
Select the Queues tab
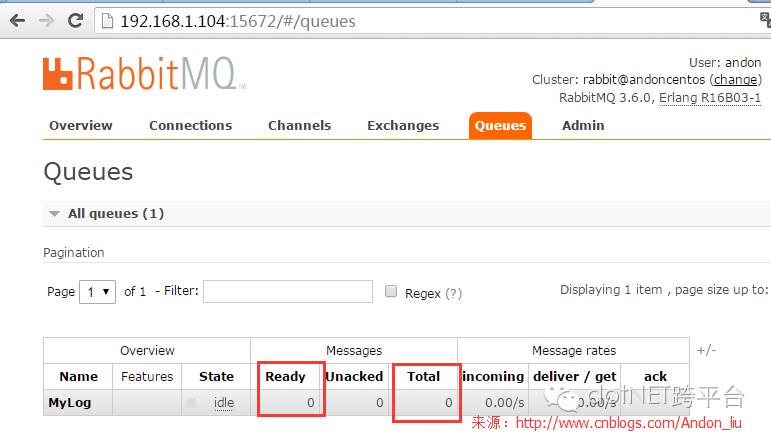[500, 126]
